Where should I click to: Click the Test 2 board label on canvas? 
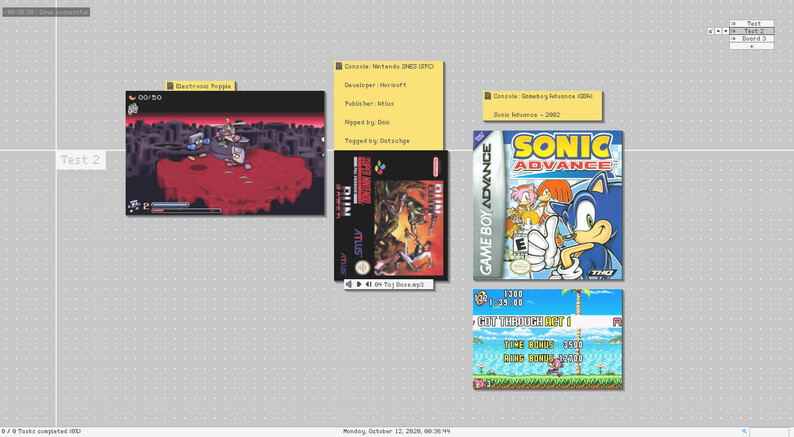(x=80, y=160)
